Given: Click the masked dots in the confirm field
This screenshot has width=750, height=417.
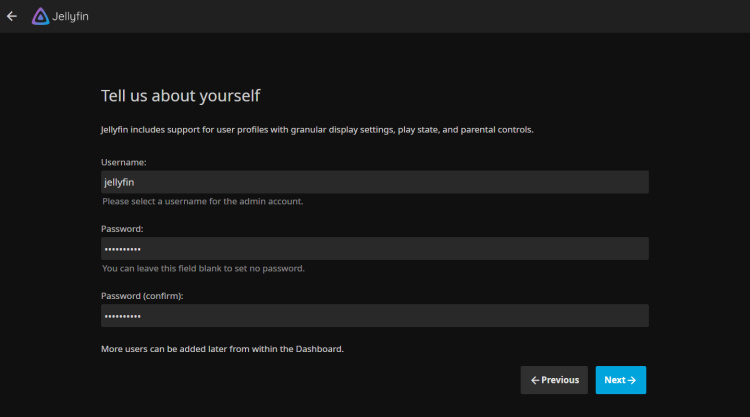Looking at the screenshot, I should pos(122,316).
